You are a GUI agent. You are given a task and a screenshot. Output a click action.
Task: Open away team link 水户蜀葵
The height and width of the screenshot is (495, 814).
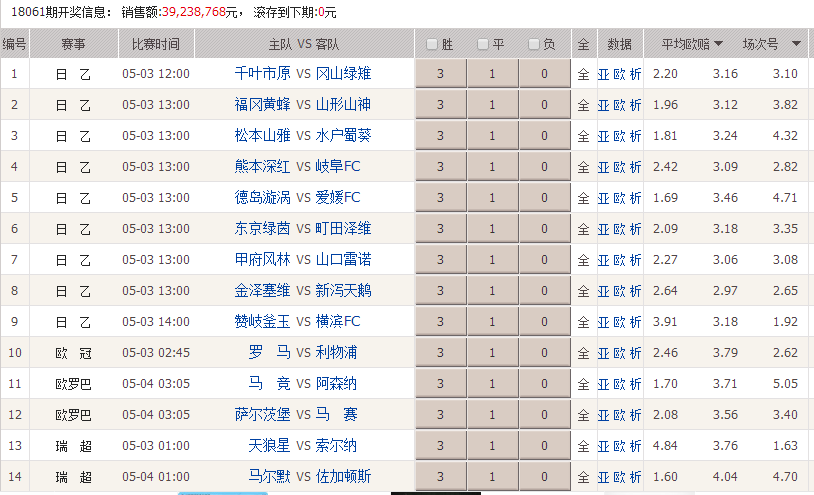343,135
